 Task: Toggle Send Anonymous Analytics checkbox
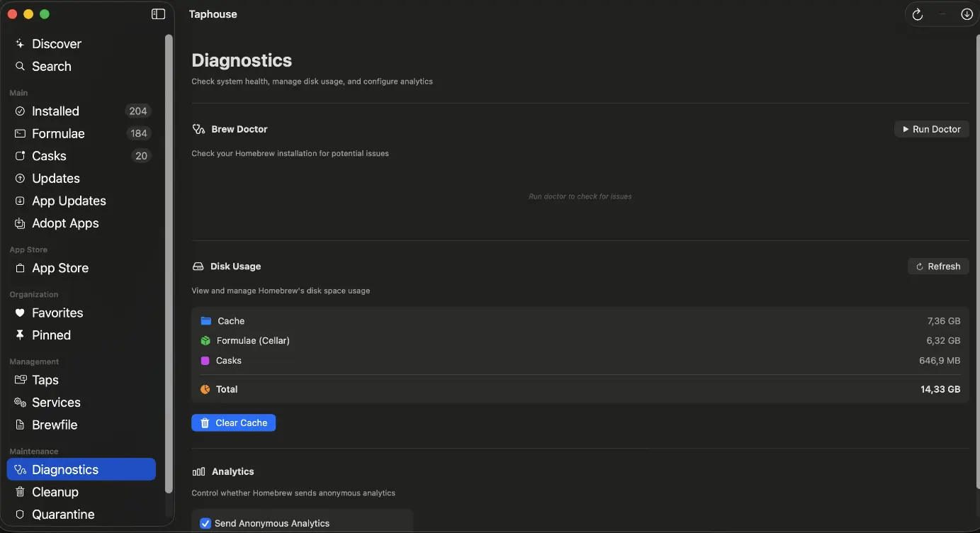tap(205, 524)
